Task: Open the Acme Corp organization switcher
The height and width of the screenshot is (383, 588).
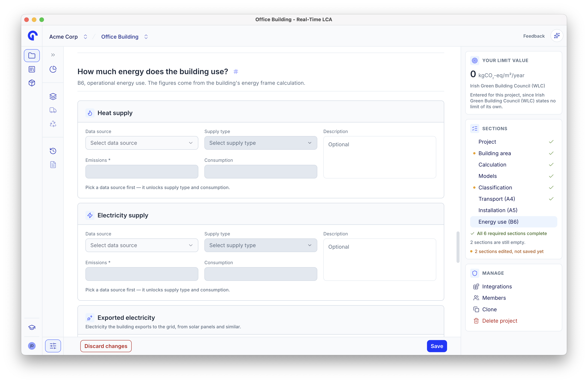Action: coord(68,37)
